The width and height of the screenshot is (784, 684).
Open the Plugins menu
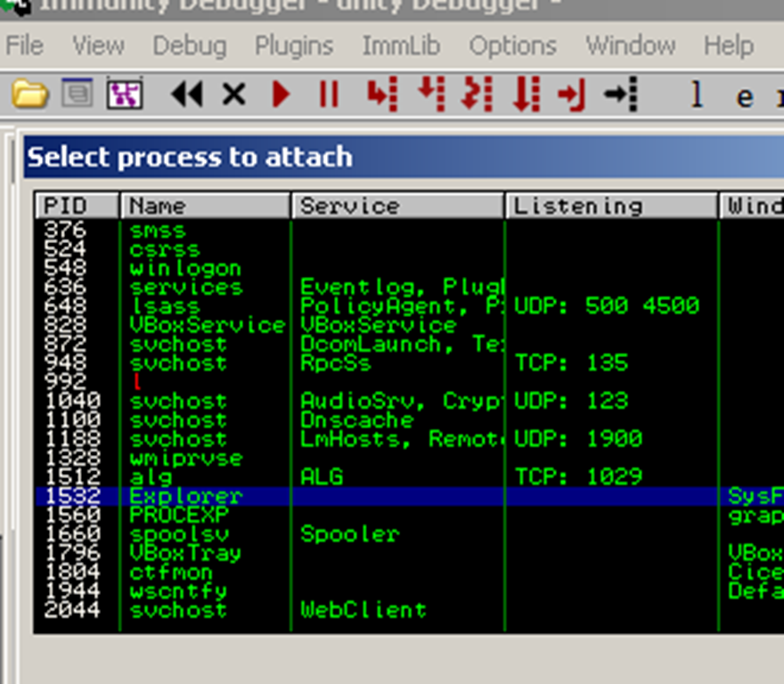(294, 45)
